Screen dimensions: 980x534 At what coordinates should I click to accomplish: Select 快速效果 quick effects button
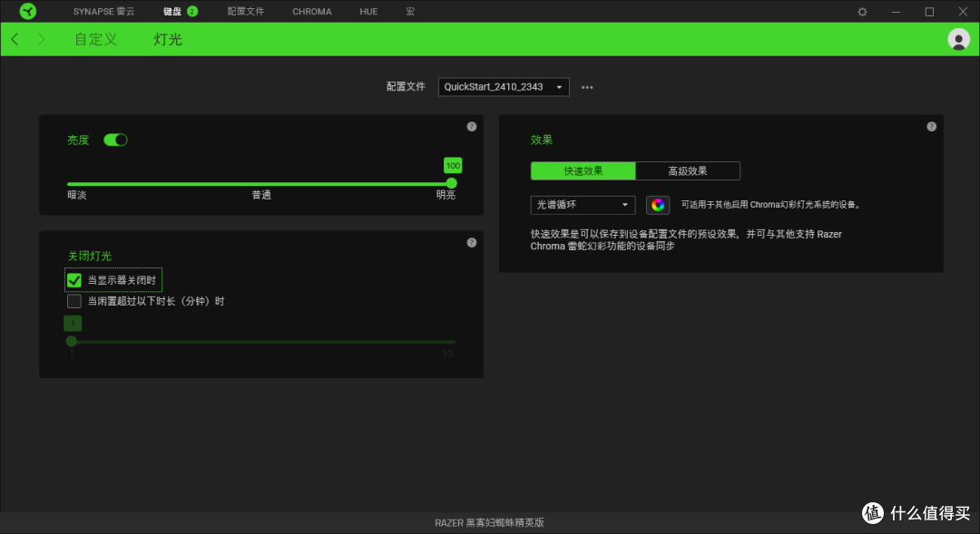pos(583,171)
